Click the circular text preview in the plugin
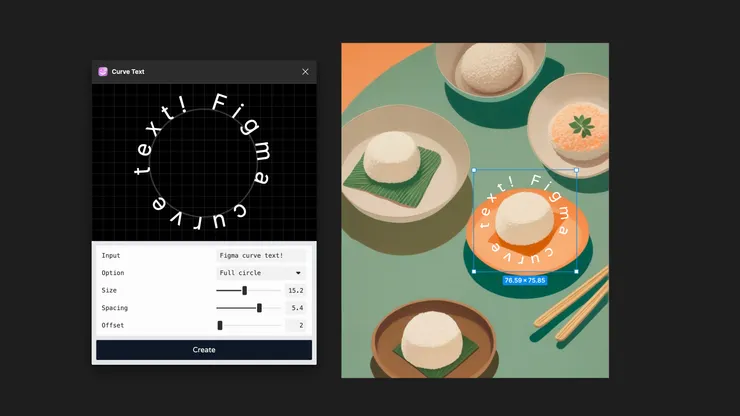The width and height of the screenshot is (740, 416). (203, 161)
